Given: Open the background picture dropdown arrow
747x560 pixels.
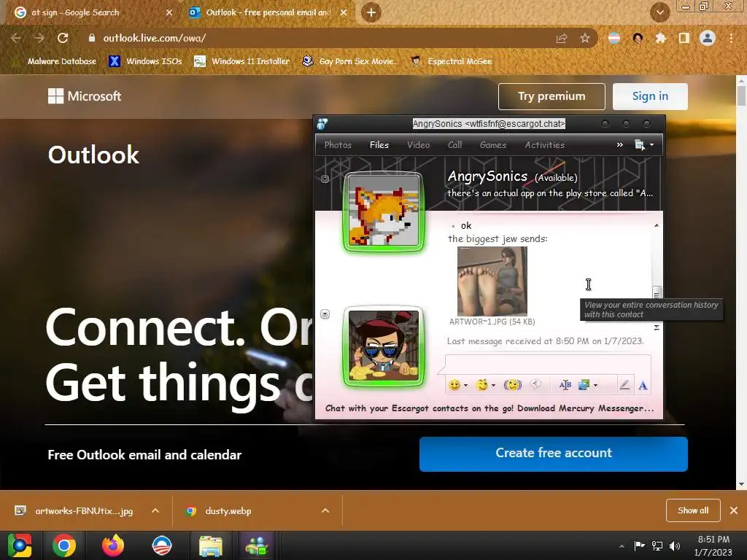Looking at the screenshot, I should click(595, 385).
